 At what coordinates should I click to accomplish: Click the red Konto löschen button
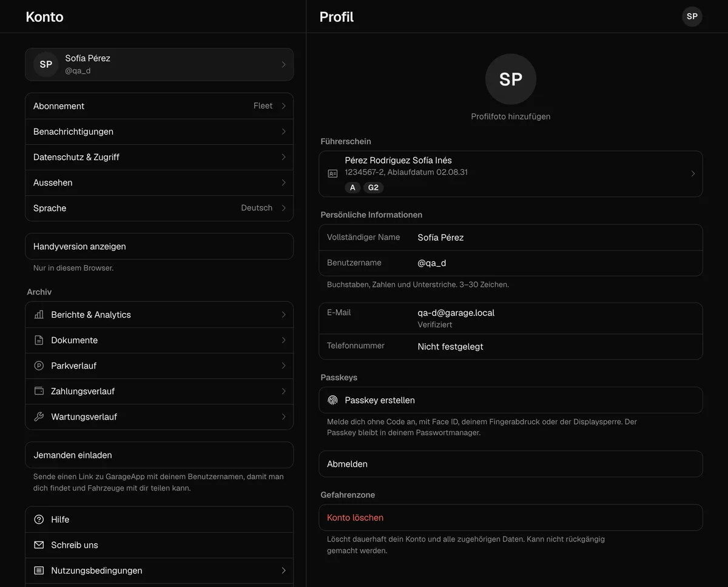point(511,518)
